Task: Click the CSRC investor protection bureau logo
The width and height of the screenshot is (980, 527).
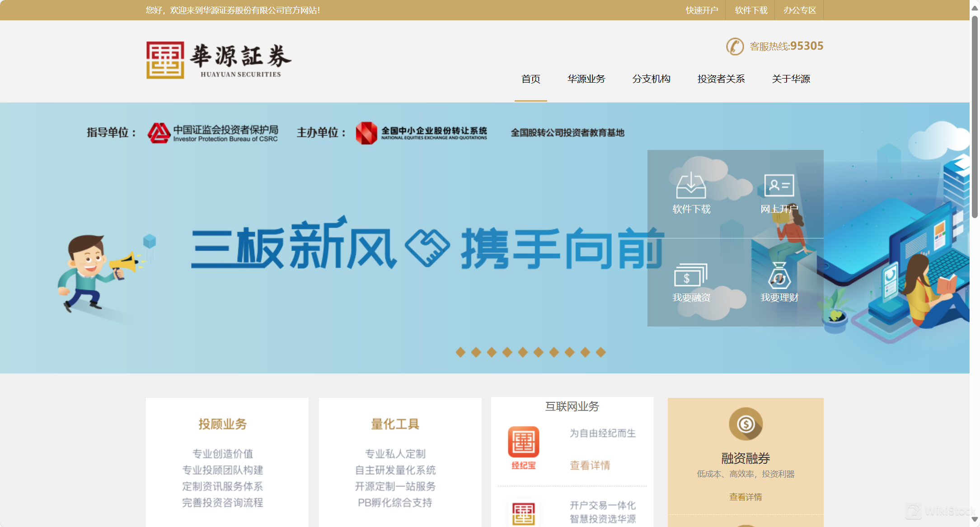Action: coord(213,133)
